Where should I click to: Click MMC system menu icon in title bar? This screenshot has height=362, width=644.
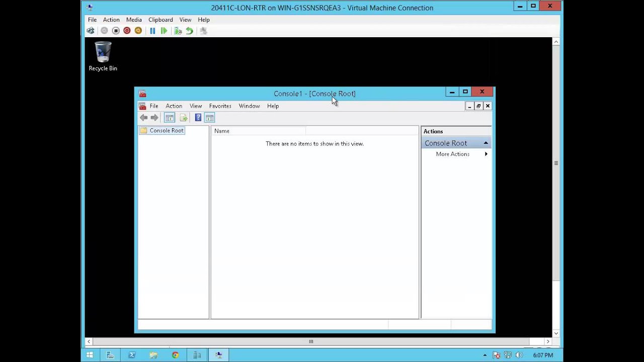coord(142,94)
